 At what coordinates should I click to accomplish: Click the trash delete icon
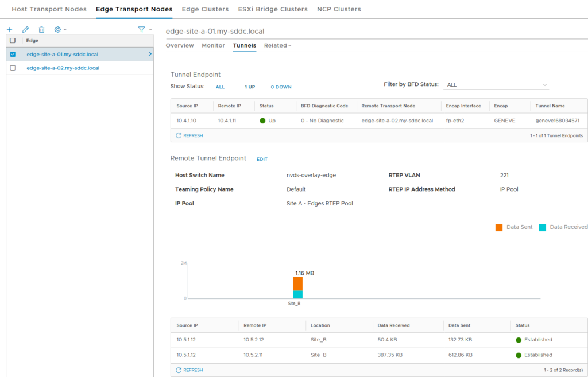pos(41,29)
